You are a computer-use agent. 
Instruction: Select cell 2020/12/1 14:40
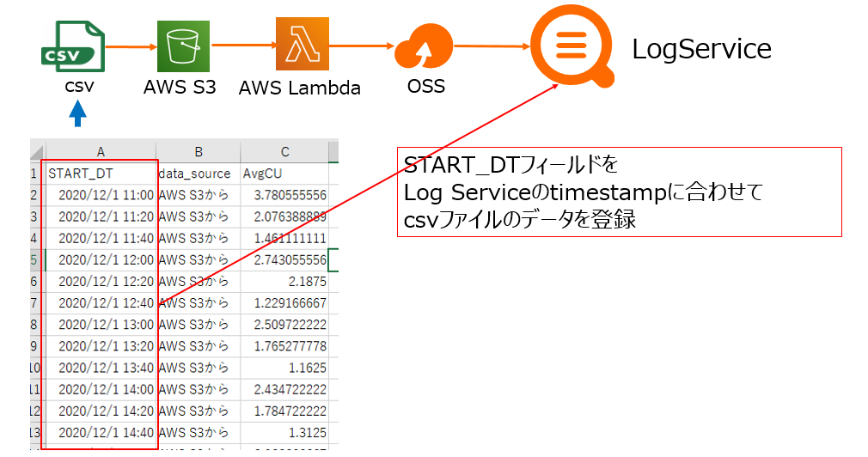tap(101, 433)
